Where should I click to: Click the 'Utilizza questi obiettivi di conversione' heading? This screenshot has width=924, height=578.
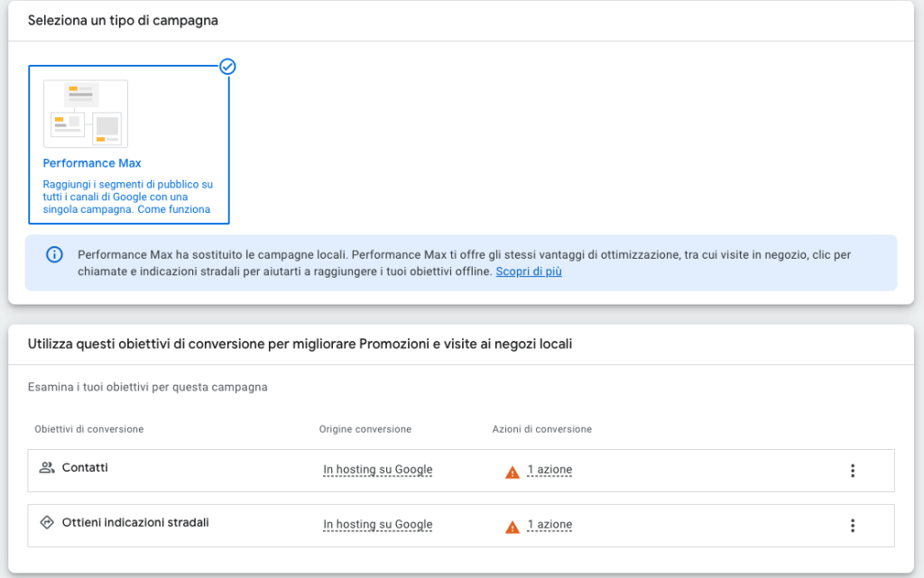tap(300, 344)
